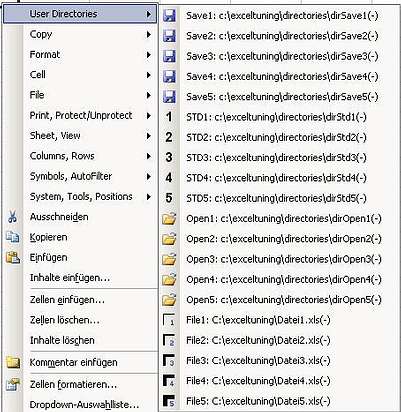Click the clipboard icon for Einfügen
Viewport: 401px width, 412px height.
pyautogui.click(x=13, y=258)
